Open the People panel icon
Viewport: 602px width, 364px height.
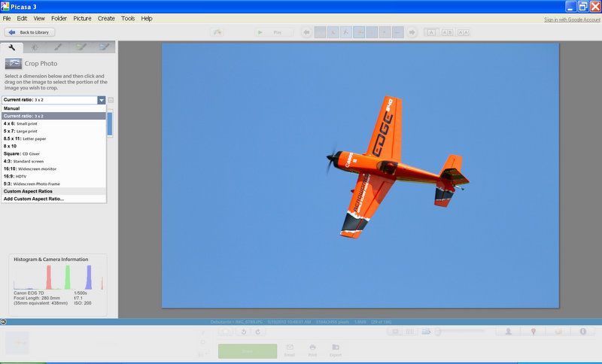509,332
